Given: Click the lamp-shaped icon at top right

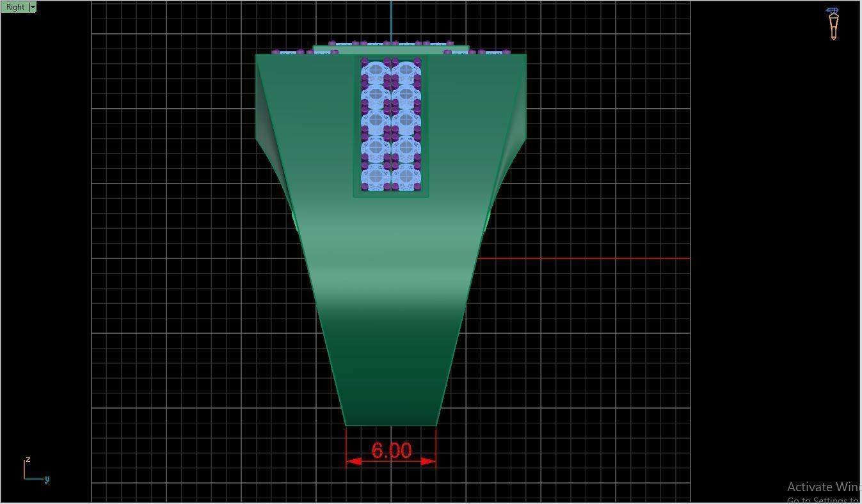Looking at the screenshot, I should pyautogui.click(x=833, y=24).
